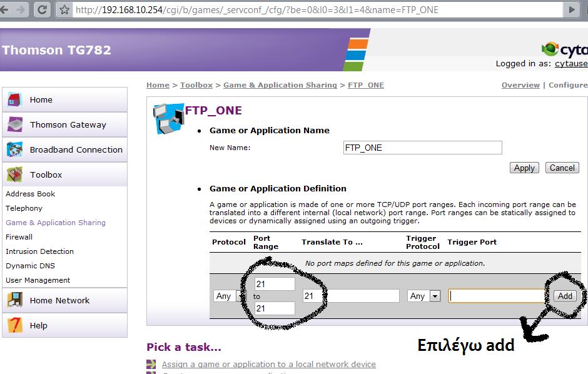Image resolution: width=588 pixels, height=374 pixels.
Task: Select Game & Application Sharing in sidebar
Action: pyautogui.click(x=56, y=223)
